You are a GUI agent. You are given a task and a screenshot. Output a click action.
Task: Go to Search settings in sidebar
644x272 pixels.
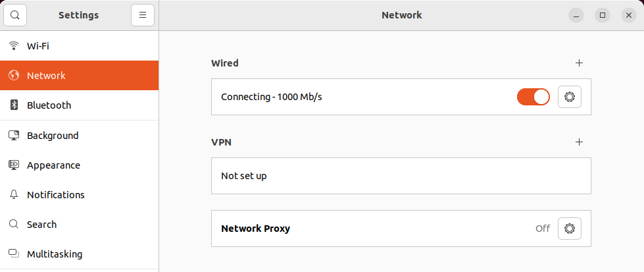pos(41,225)
